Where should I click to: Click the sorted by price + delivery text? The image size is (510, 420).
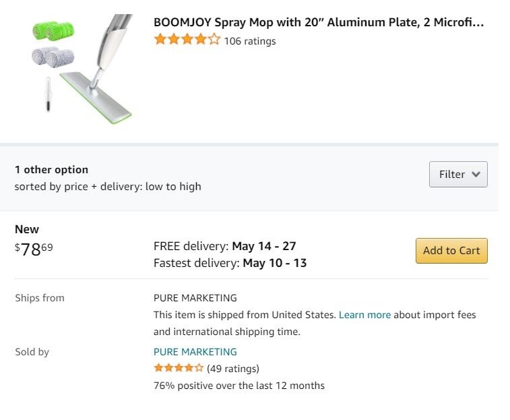point(108,187)
